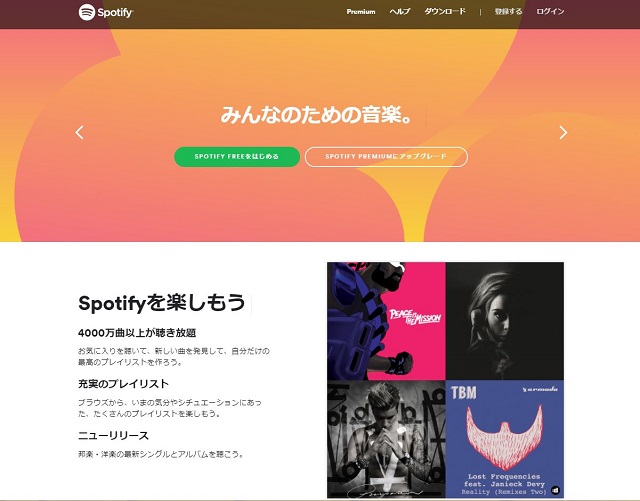Screen dimensions: 640x501
Task: Start Spotify Free green button
Action: pos(237,157)
